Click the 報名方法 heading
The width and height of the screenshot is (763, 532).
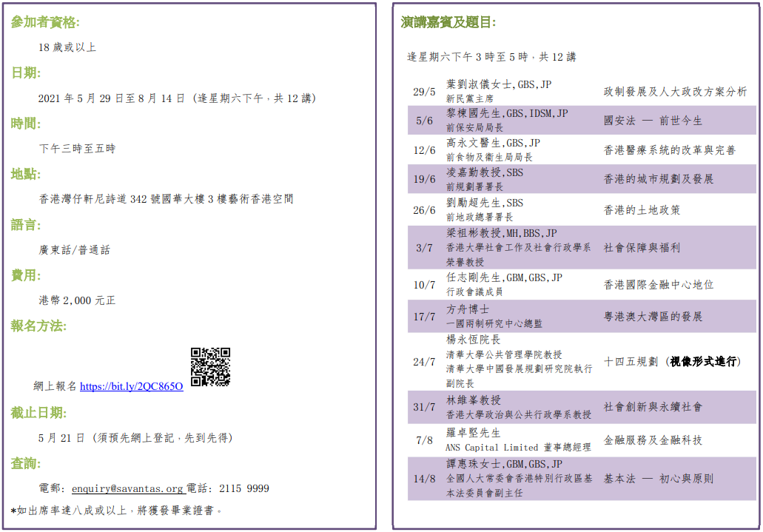(38, 326)
